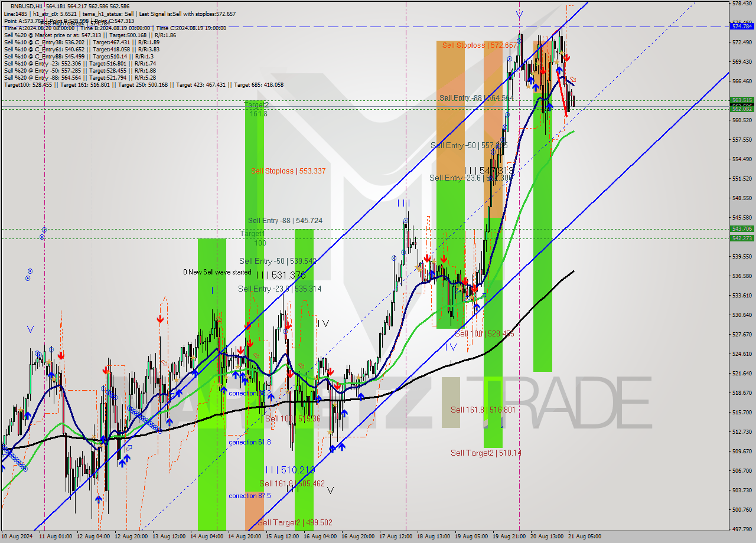
Task: Click the '16 Aug 20:00' time label
Action: [358, 537]
